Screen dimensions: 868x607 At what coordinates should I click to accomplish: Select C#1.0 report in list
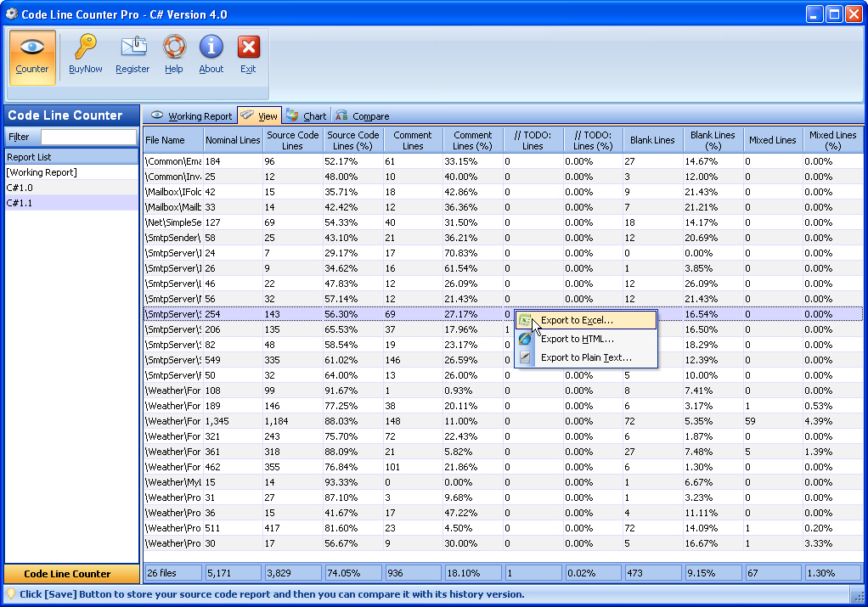(x=71, y=188)
